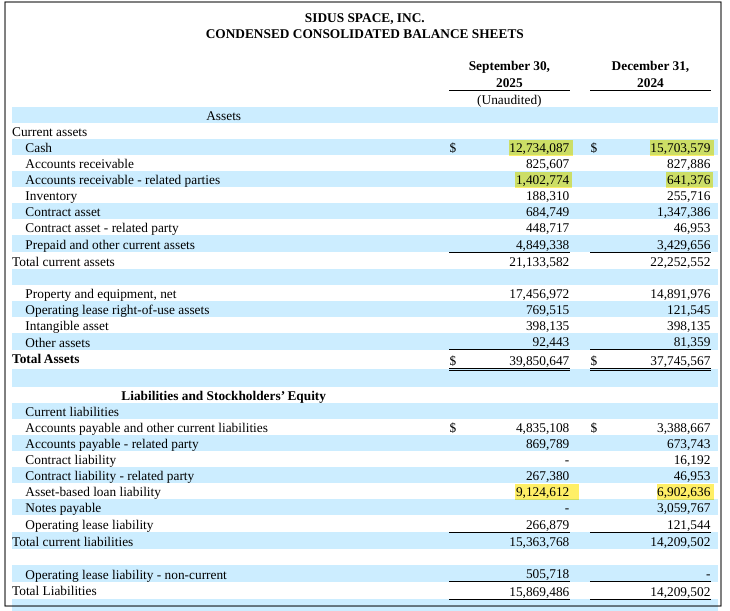Click the 'SIDUS SPACE, INC.' title
Screen dimensions: 730x611
(x=365, y=18)
